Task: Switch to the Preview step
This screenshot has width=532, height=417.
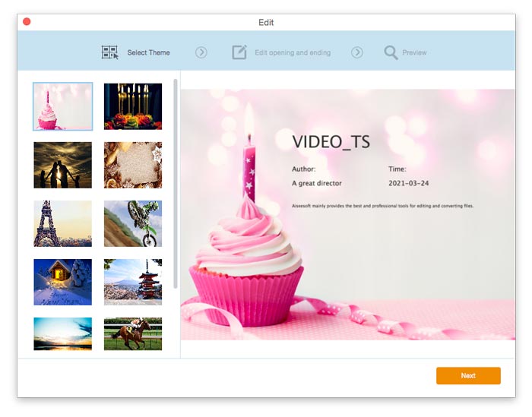Action: click(x=414, y=53)
